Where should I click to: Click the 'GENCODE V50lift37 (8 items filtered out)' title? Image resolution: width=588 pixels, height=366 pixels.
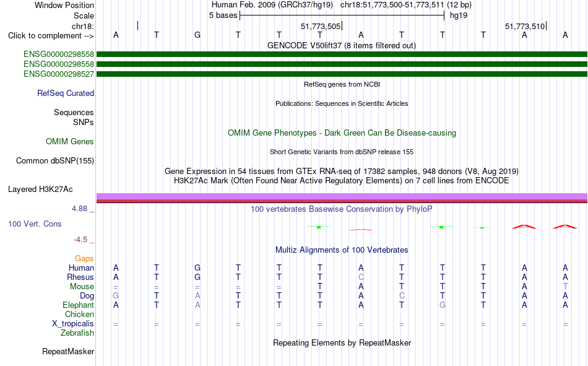point(342,45)
